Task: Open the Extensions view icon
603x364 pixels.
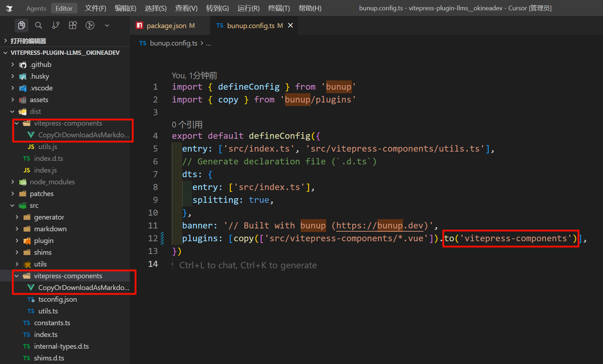Action: point(73,25)
